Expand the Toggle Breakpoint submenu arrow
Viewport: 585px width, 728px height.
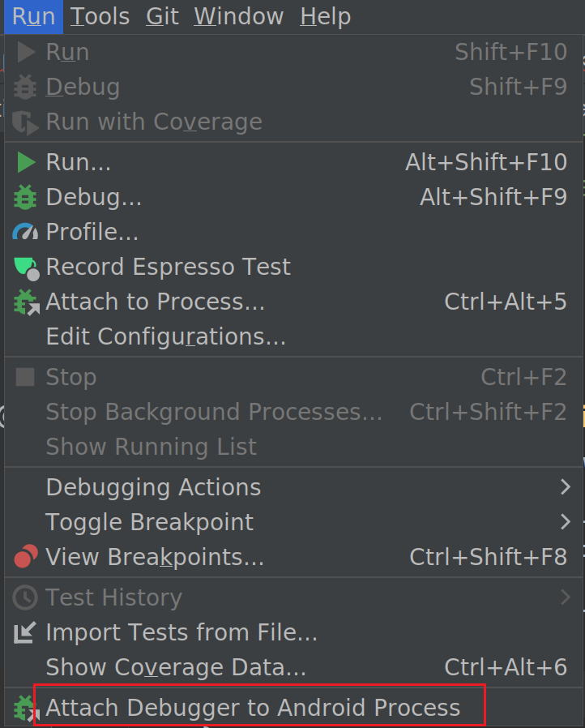click(x=566, y=522)
